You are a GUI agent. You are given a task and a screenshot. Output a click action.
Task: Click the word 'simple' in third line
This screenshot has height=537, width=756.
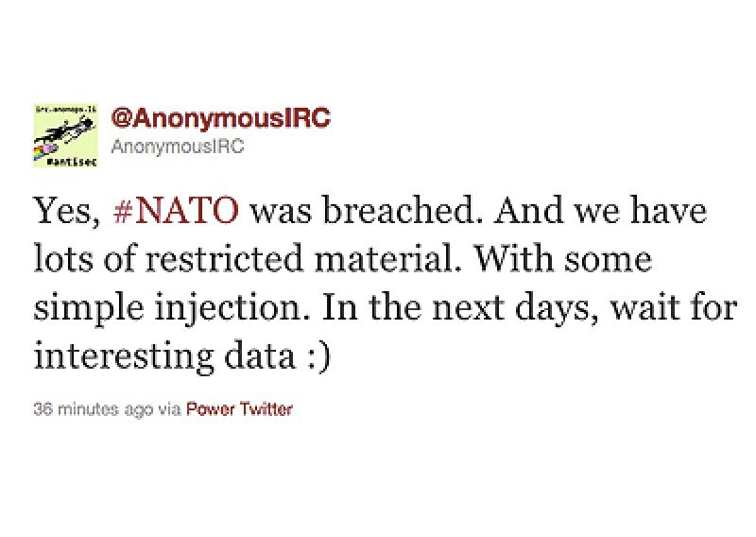89,309
